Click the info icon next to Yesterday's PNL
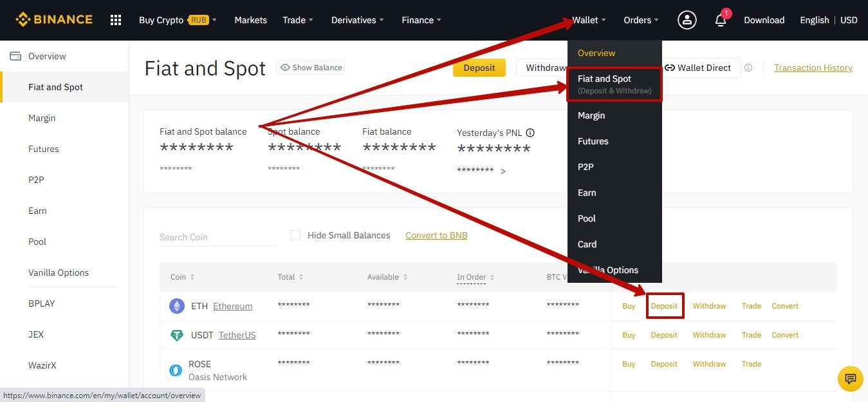The width and height of the screenshot is (868, 402). tap(530, 133)
